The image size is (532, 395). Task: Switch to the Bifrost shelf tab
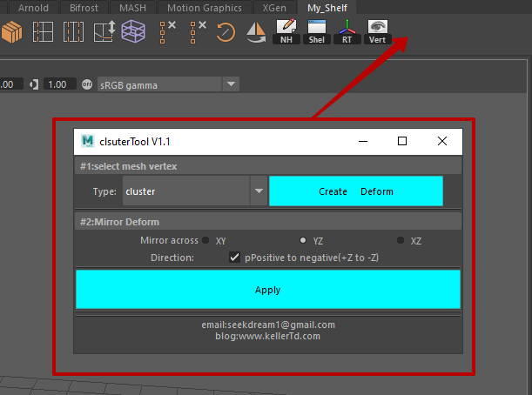click(84, 8)
